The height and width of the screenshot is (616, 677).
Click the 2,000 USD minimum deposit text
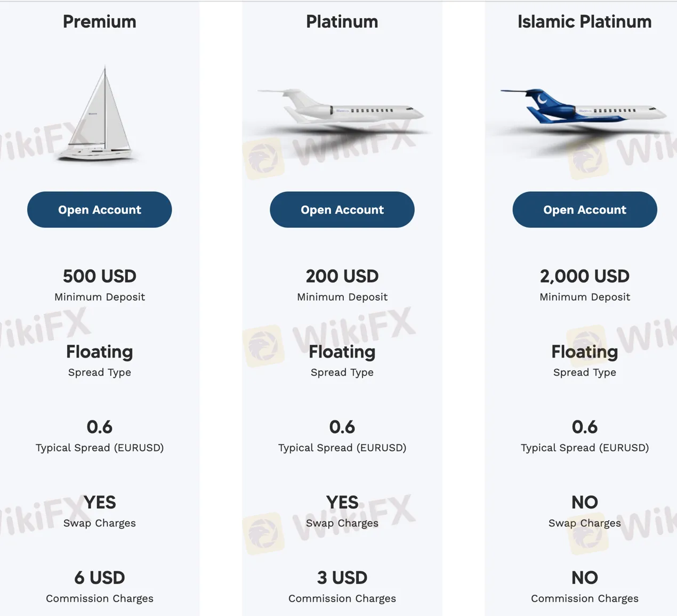tap(585, 276)
